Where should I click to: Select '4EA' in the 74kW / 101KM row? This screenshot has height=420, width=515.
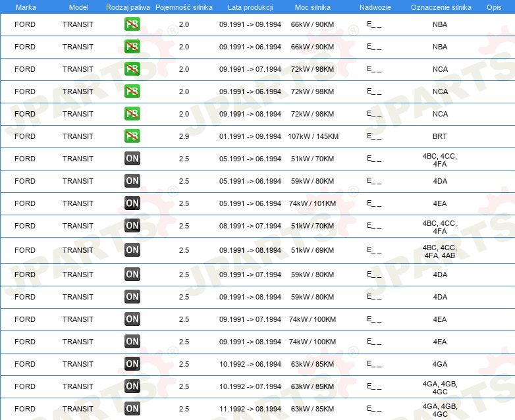pos(440,203)
